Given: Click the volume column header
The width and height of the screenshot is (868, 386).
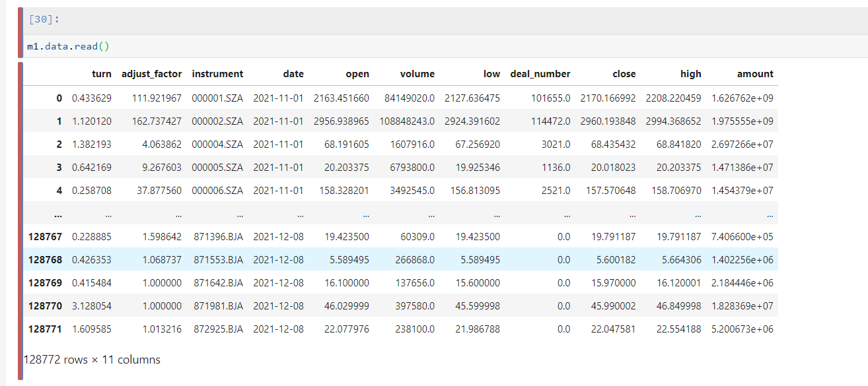Looking at the screenshot, I should (417, 74).
